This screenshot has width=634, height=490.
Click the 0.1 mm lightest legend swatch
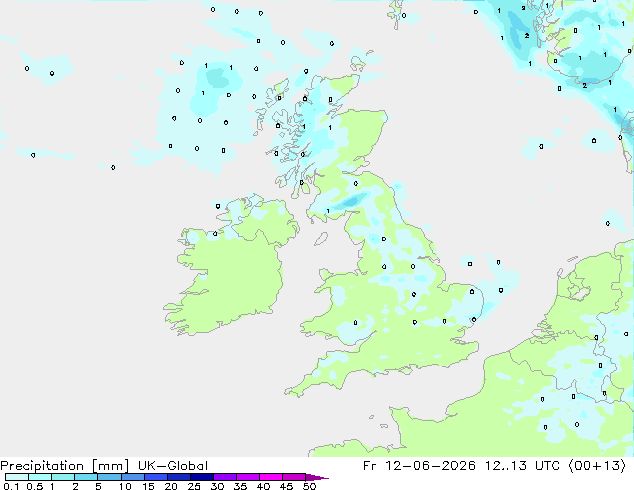click(x=17, y=477)
